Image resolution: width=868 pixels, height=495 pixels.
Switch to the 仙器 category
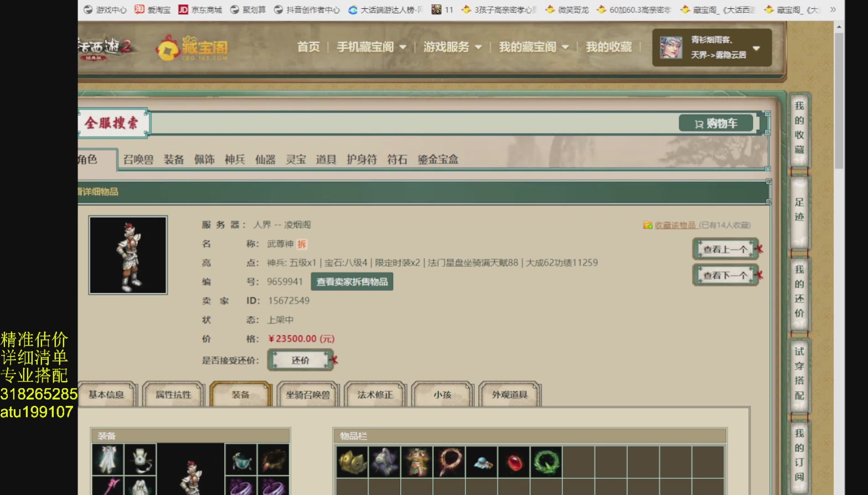(265, 159)
